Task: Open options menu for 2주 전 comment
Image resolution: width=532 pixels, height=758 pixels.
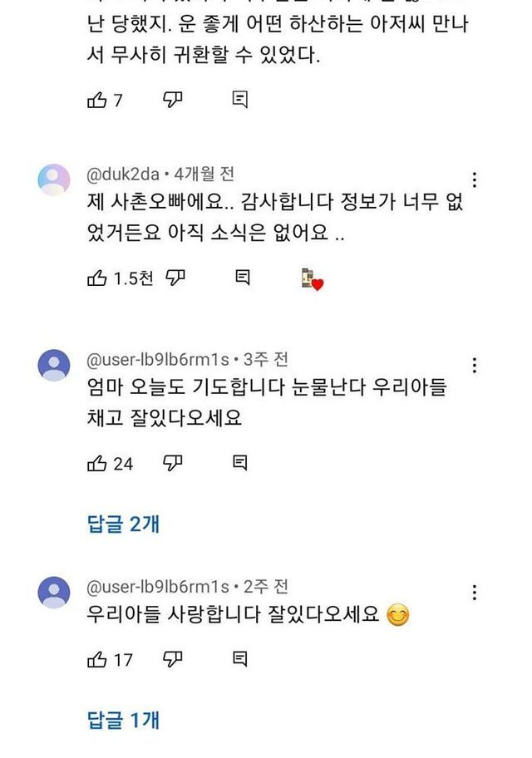Action: [474, 593]
